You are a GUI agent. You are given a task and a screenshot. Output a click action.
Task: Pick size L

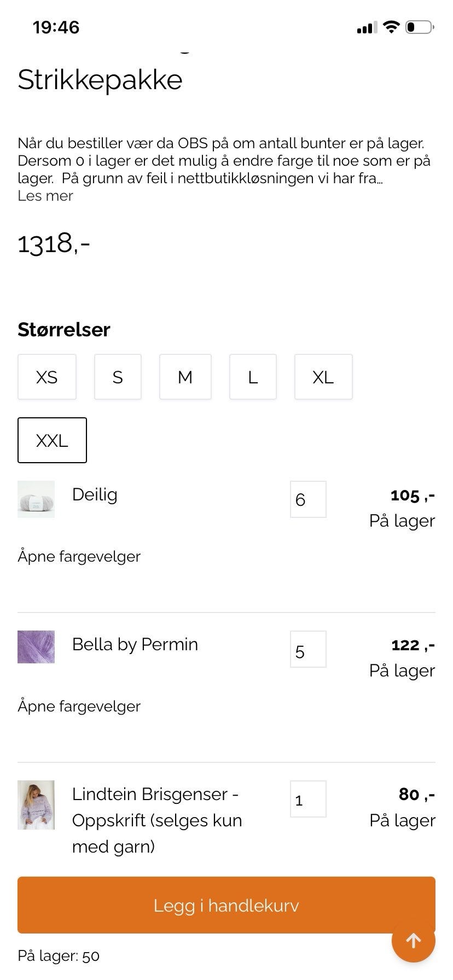pyautogui.click(x=253, y=377)
